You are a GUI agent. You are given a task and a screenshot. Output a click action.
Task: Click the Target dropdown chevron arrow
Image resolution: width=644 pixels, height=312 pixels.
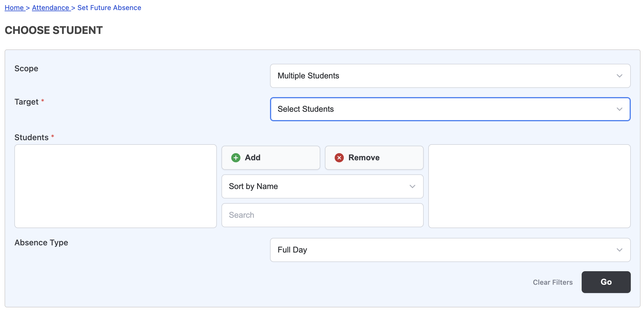(619, 109)
